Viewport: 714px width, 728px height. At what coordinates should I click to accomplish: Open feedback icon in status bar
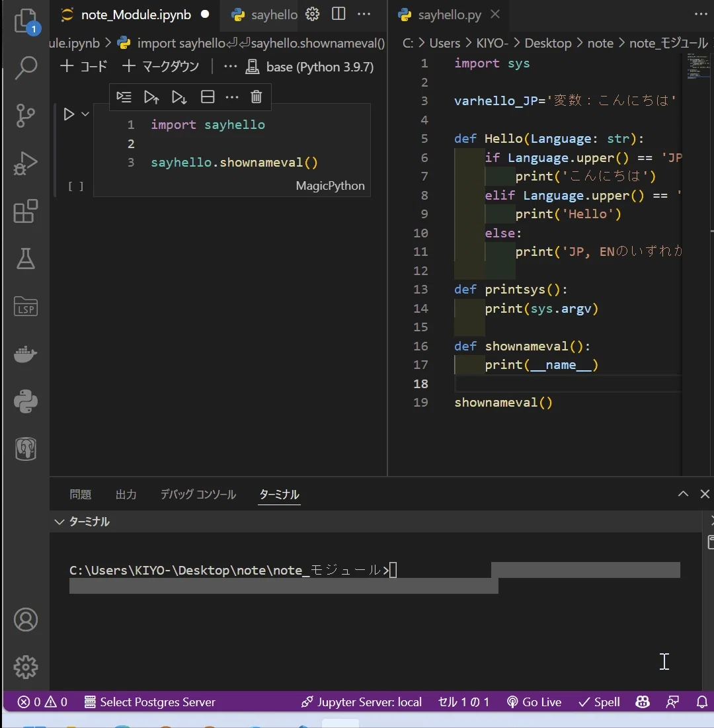click(673, 702)
